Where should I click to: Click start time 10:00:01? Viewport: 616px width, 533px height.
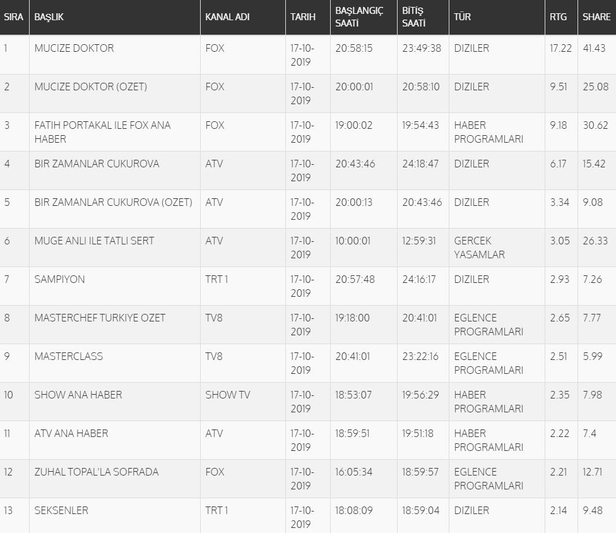tap(353, 241)
